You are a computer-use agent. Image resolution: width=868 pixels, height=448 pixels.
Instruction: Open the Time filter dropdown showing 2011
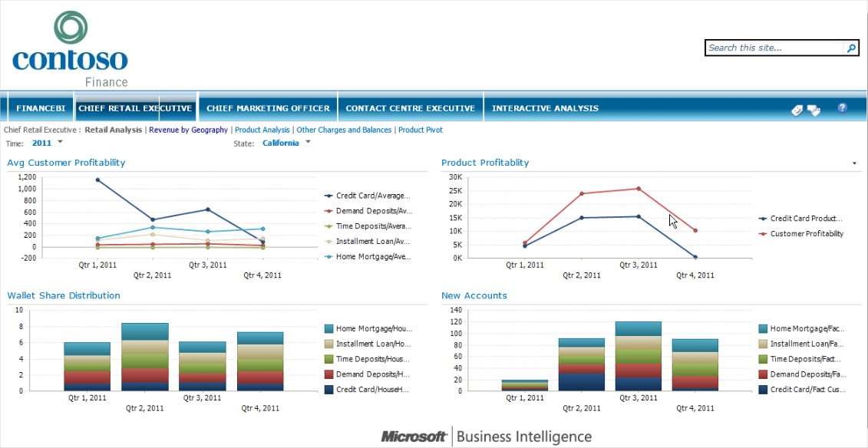pyautogui.click(x=60, y=143)
